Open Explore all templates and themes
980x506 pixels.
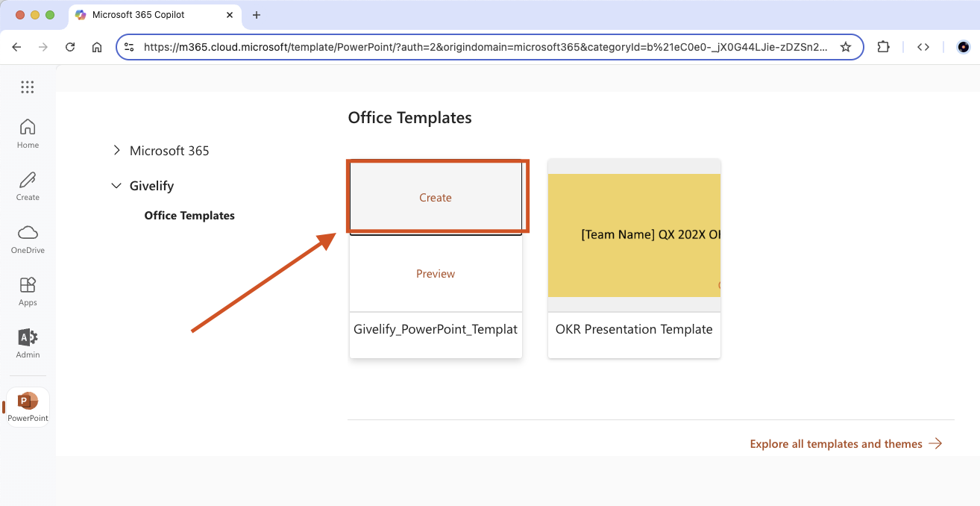(x=846, y=444)
